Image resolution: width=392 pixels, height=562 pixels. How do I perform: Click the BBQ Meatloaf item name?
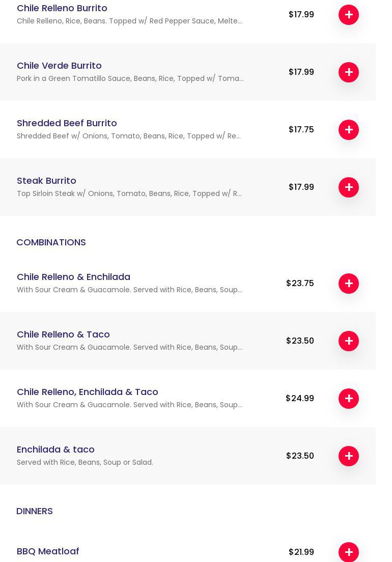point(48,551)
